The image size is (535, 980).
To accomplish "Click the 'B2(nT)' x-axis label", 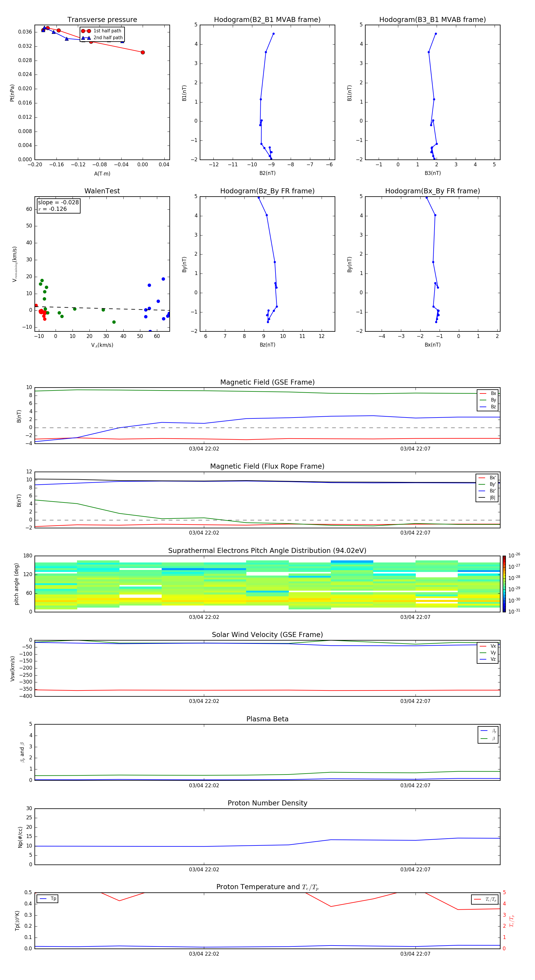I will coord(267,173).
